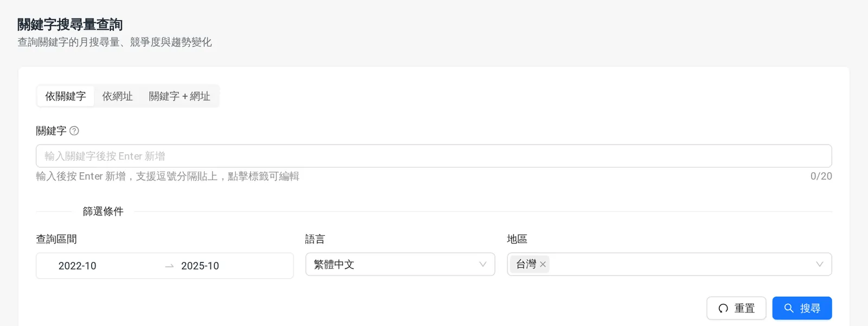Click the blue 搜尋 search button
Viewport: 868px width, 326px height.
pos(802,308)
